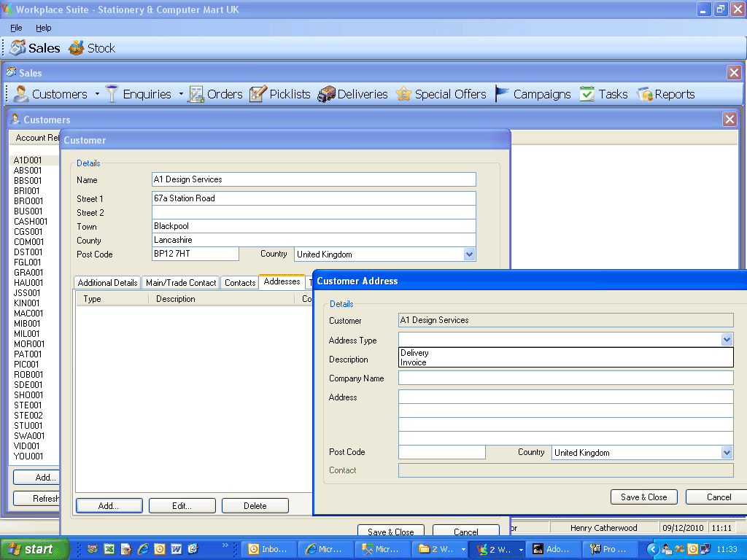Open the Address Type dropdown arrow
The image size is (747, 560).
(727, 340)
